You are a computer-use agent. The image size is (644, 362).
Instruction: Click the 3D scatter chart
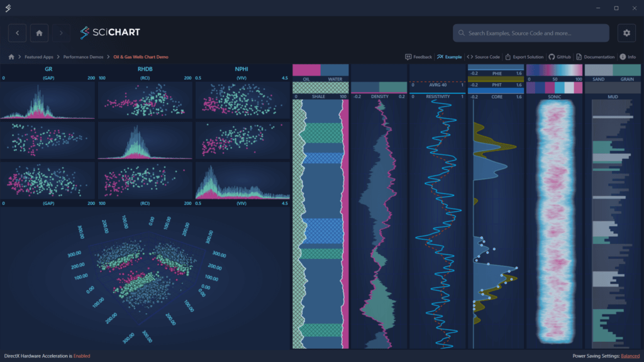145,277
